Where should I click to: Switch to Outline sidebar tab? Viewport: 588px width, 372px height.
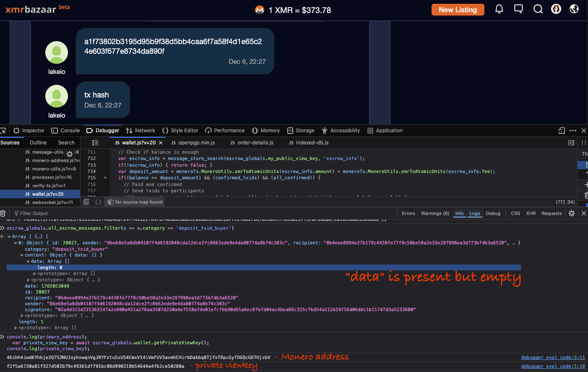pos(38,143)
